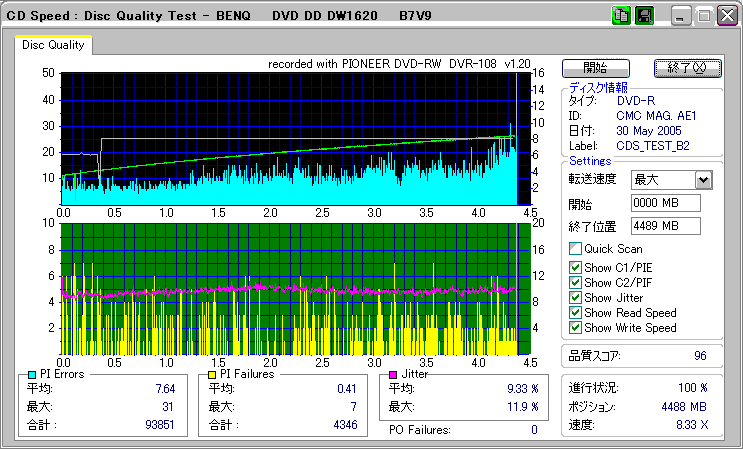The width and height of the screenshot is (743, 449).
Task: Click the 開始 start position field
Action: point(665,203)
